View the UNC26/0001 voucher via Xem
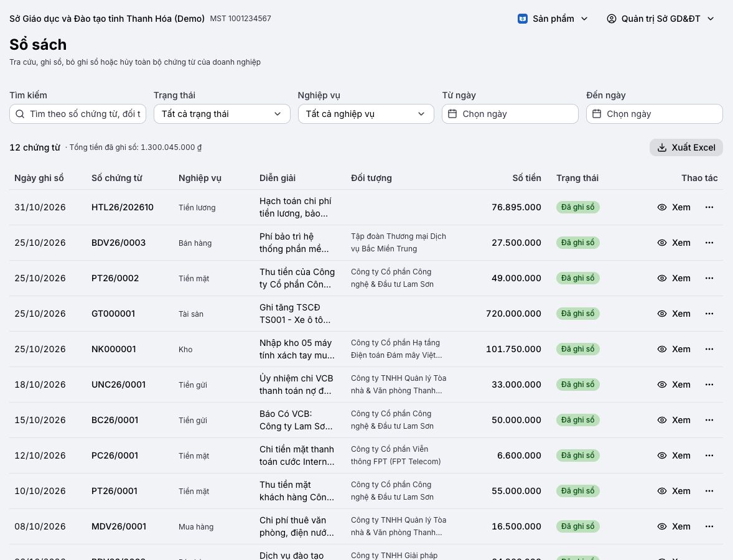This screenshot has height=560, width=733. point(674,385)
